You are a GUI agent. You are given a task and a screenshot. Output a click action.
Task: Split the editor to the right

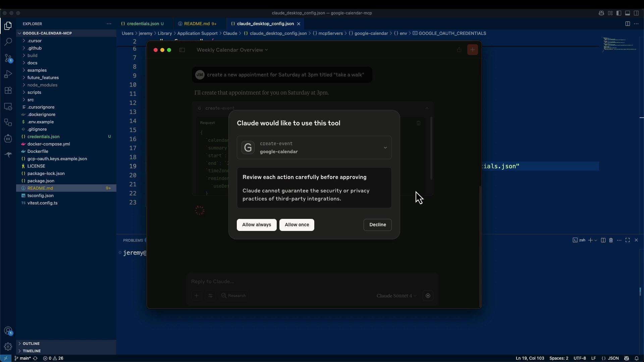(628, 24)
